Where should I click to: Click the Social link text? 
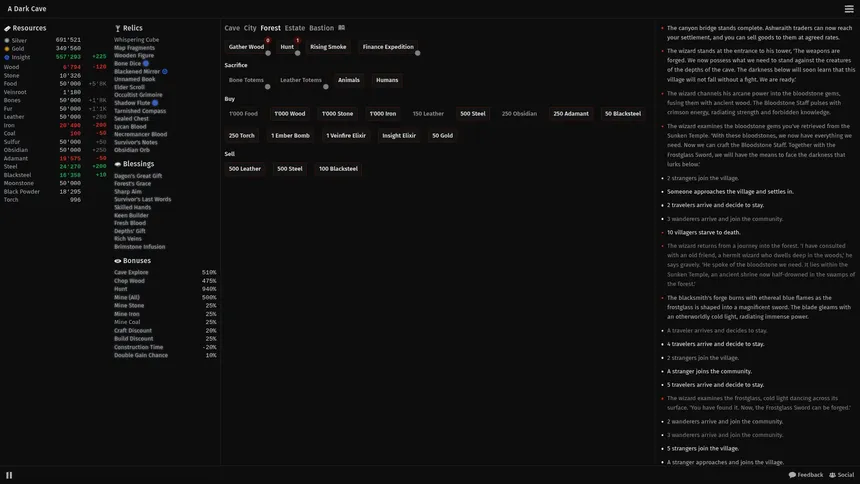tap(846, 475)
